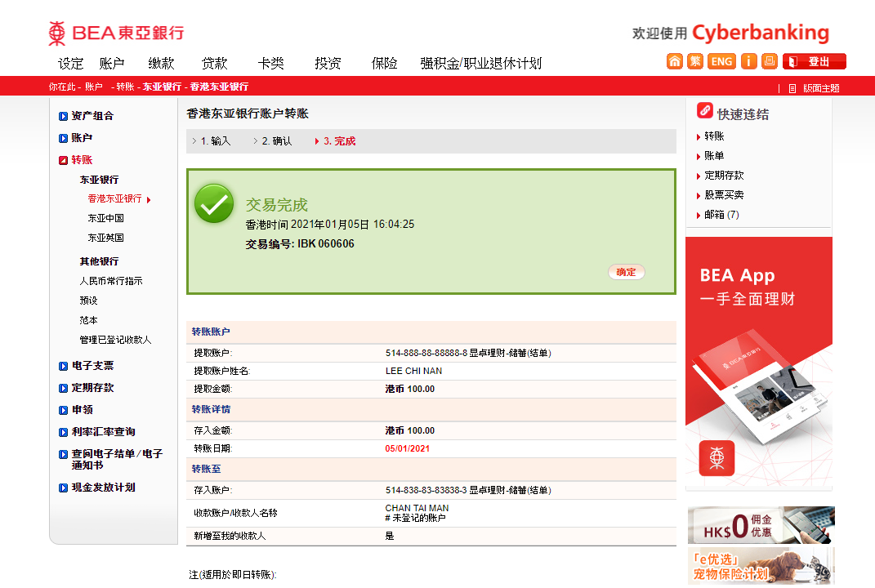Image resolution: width=875 pixels, height=588 pixels.
Task: Open 预设 in sidebar
Action: point(88,301)
